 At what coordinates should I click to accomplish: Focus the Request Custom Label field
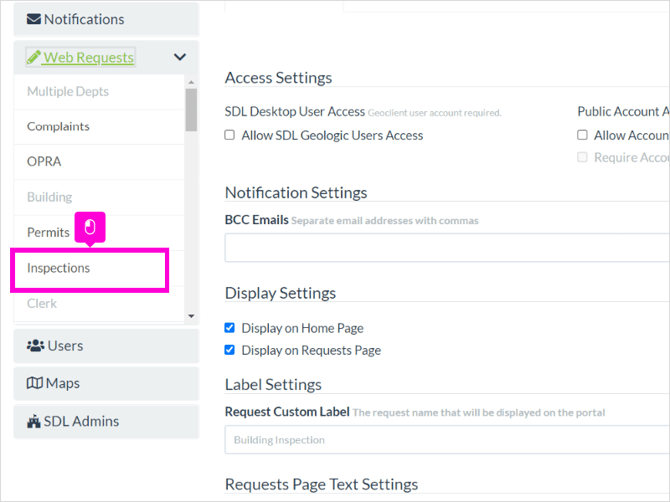[x=447, y=440]
